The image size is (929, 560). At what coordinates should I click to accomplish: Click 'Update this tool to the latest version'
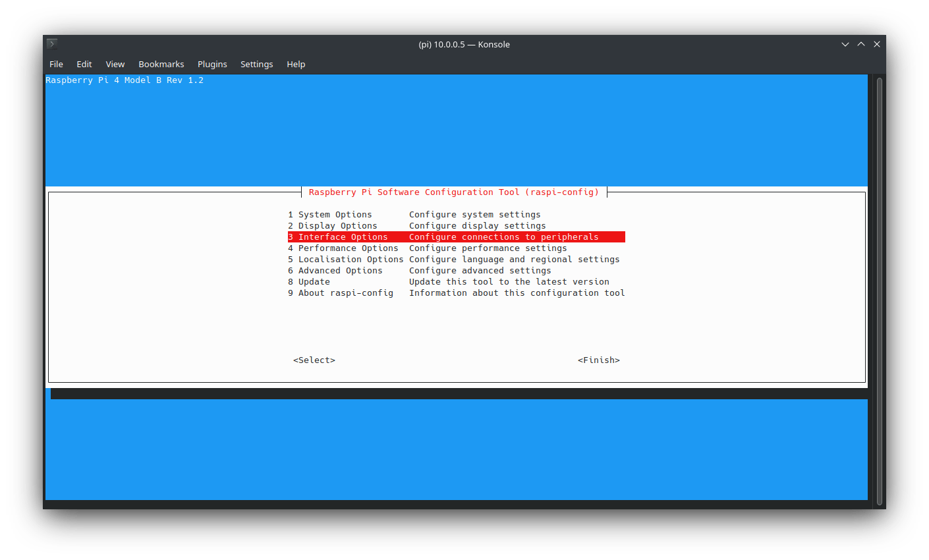click(x=509, y=282)
